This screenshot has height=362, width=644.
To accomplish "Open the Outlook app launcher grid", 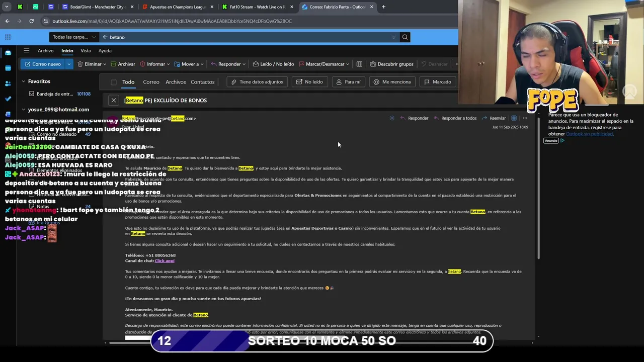I will pyautogui.click(x=8, y=37).
